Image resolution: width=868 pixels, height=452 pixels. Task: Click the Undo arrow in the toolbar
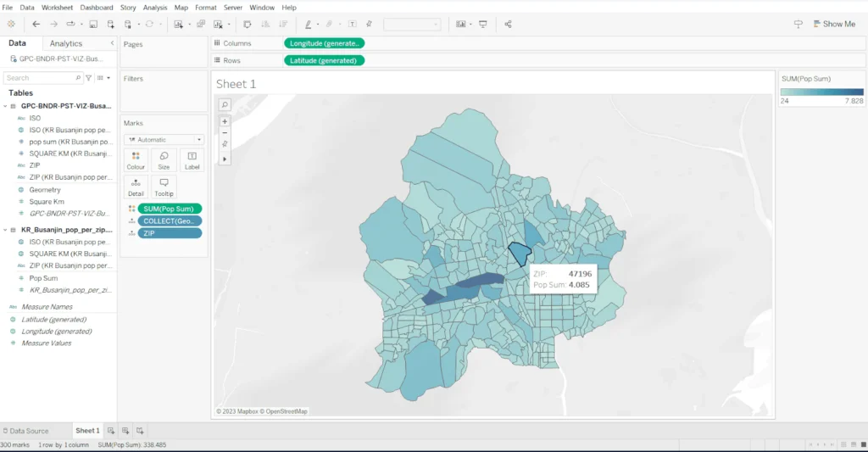36,24
